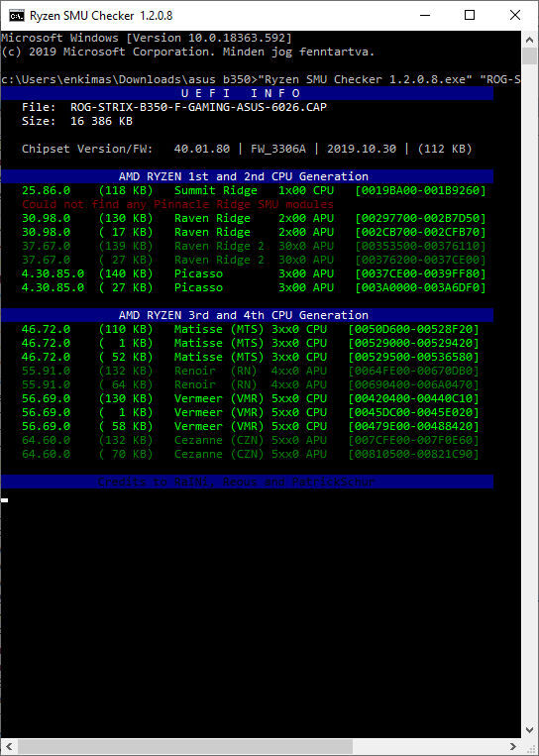539x756 pixels.
Task: Click the Summit Ridge row version 25.86.0
Action: tap(47, 190)
